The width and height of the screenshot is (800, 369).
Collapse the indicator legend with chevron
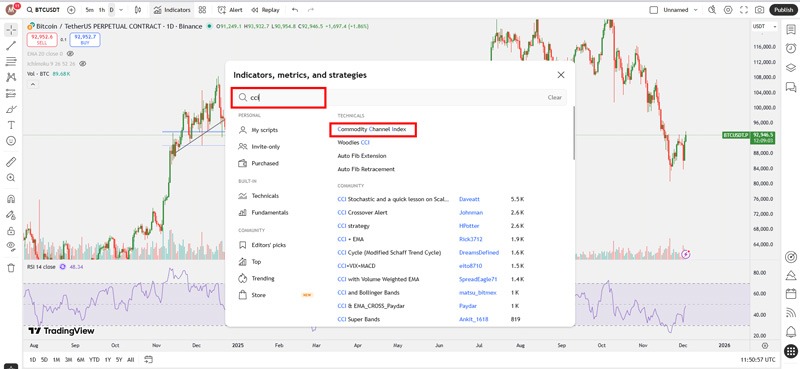click(x=32, y=84)
